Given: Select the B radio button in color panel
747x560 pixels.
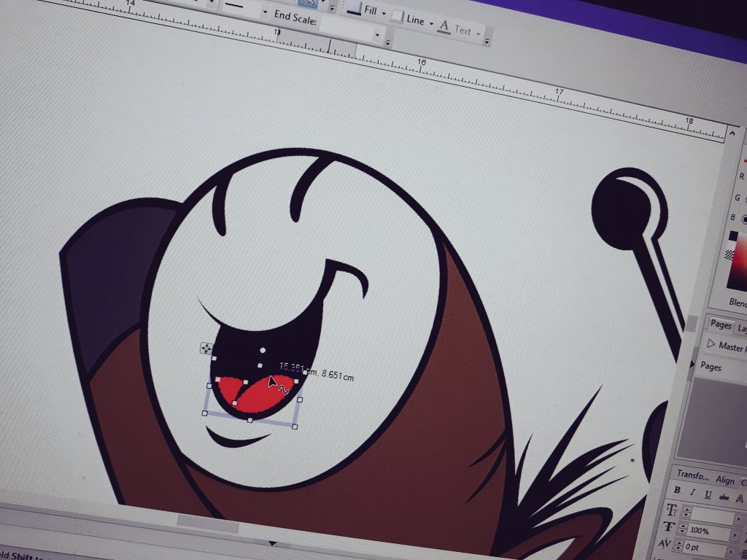Looking at the screenshot, I should click(745, 219).
